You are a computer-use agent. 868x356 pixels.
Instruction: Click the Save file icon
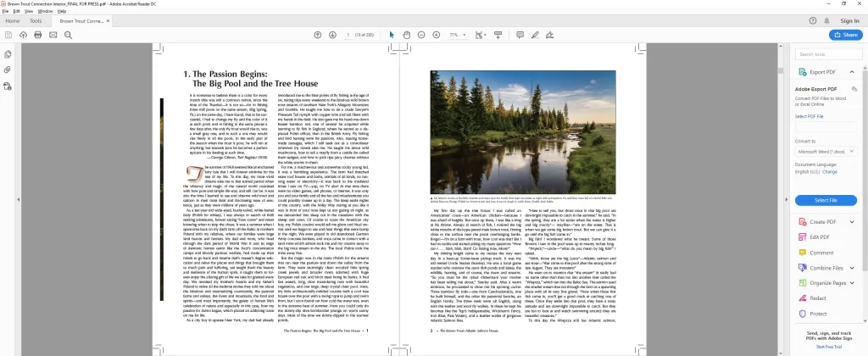pos(8,35)
